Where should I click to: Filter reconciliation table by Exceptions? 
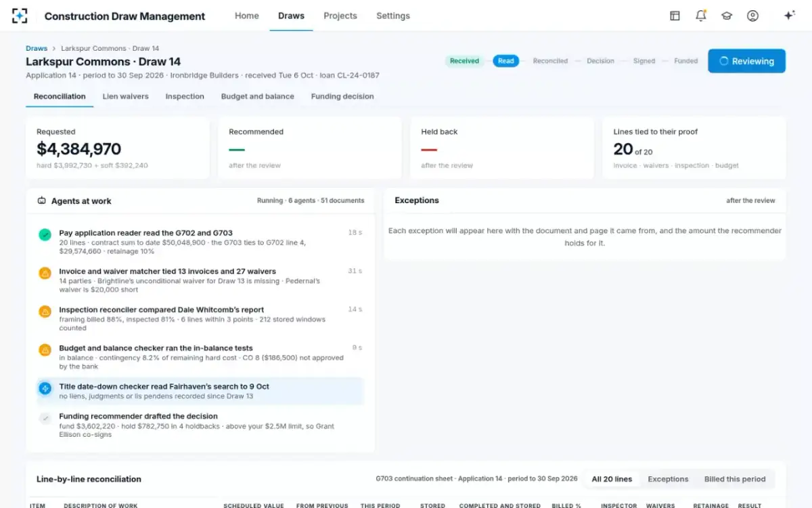pos(668,479)
